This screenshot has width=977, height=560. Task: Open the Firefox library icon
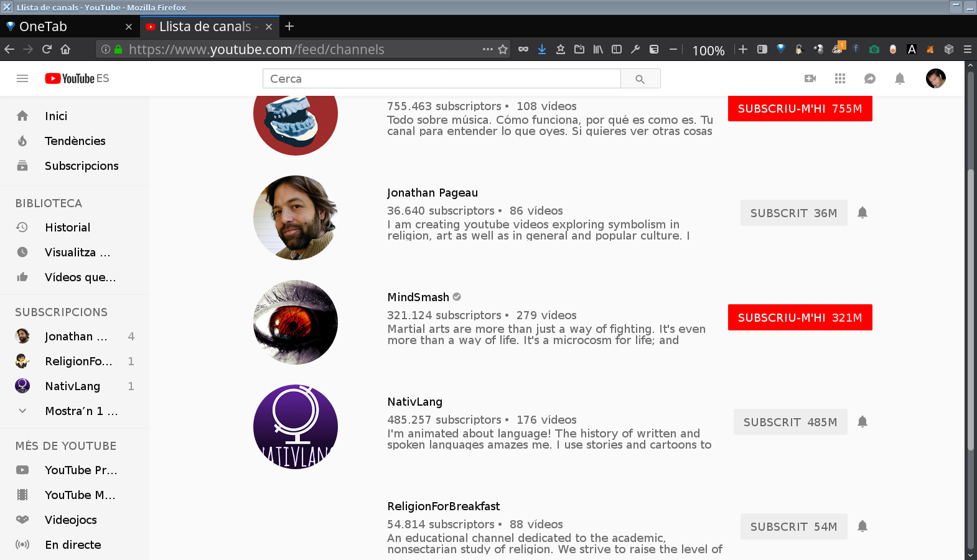598,49
